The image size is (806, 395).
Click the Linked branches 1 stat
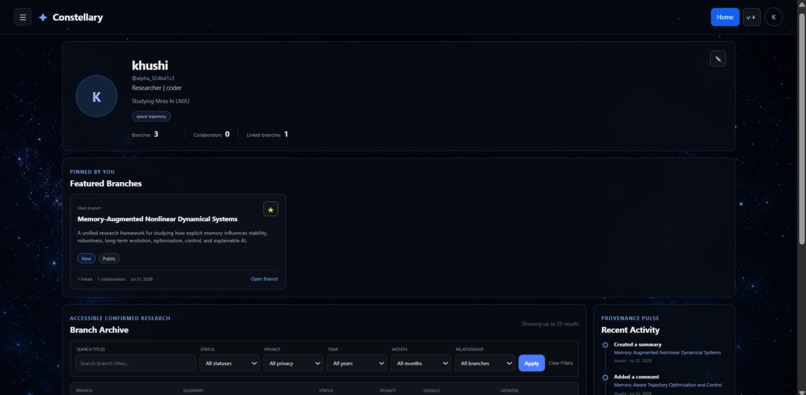click(x=267, y=135)
